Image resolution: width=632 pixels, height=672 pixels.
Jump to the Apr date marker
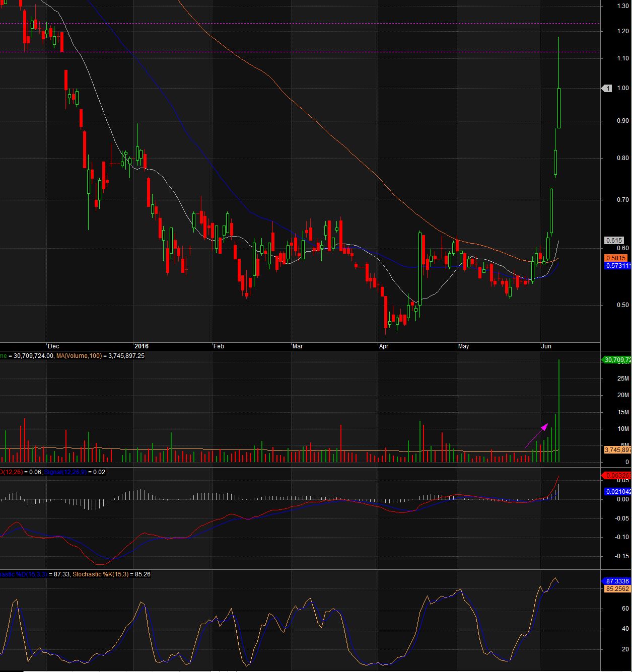pyautogui.click(x=384, y=346)
